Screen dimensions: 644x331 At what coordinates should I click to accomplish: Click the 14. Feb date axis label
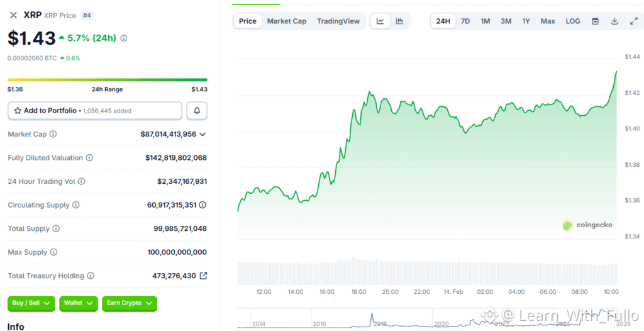[453, 291]
